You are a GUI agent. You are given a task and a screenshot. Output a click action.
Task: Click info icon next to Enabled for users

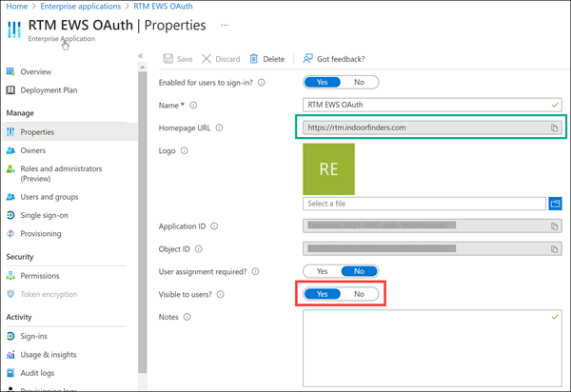pyautogui.click(x=262, y=83)
